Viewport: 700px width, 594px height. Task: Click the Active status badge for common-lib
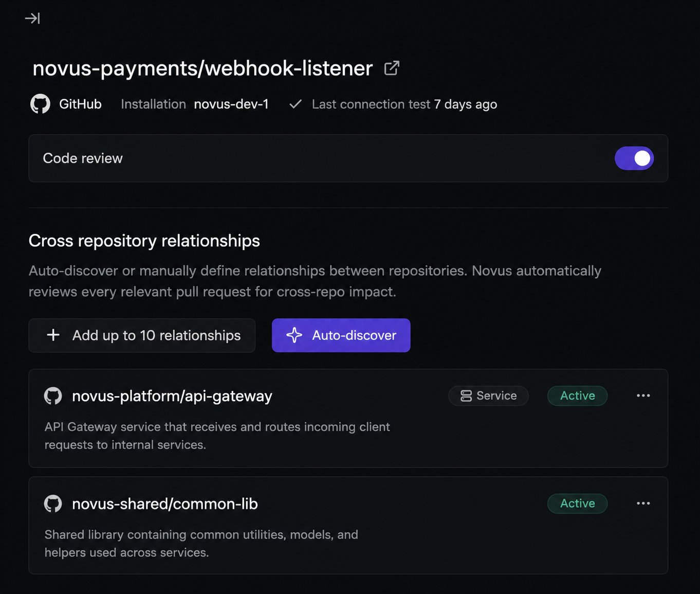[x=578, y=503]
